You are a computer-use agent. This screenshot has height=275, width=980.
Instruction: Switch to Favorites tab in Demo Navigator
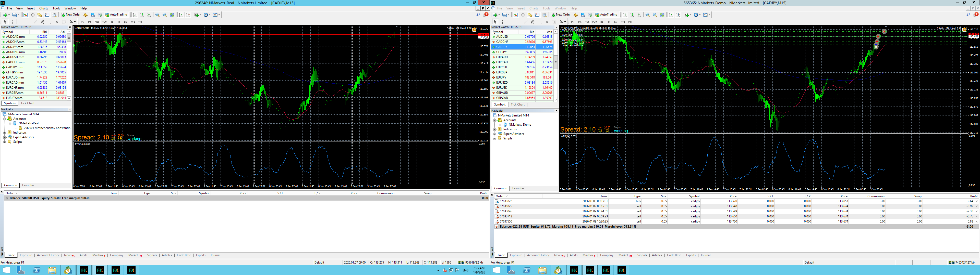tap(518, 188)
